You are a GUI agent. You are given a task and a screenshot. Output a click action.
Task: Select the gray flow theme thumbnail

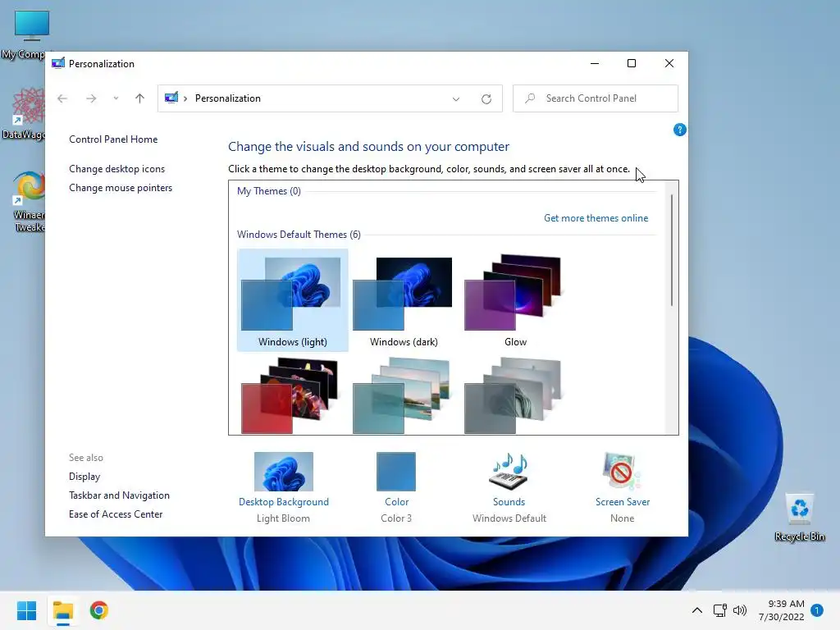[x=514, y=395]
